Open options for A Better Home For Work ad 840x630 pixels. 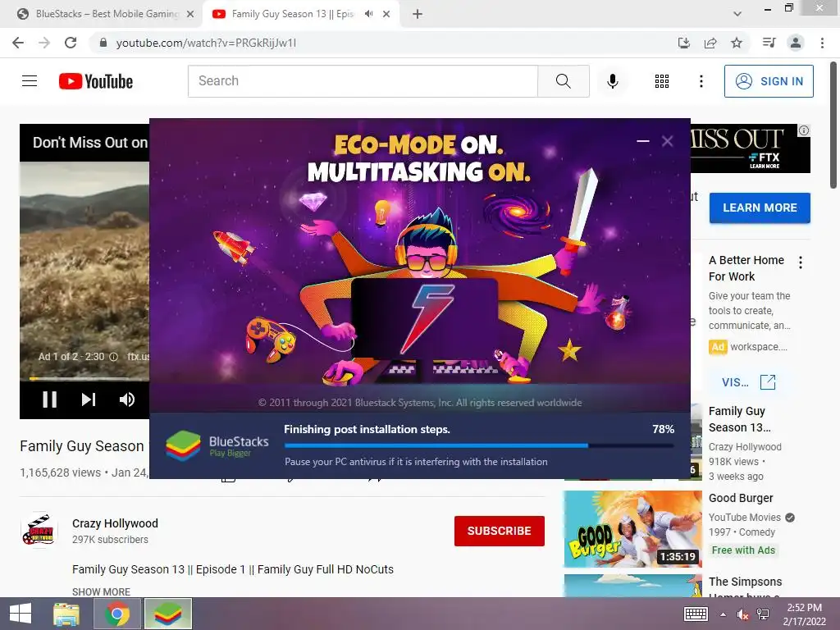801,262
